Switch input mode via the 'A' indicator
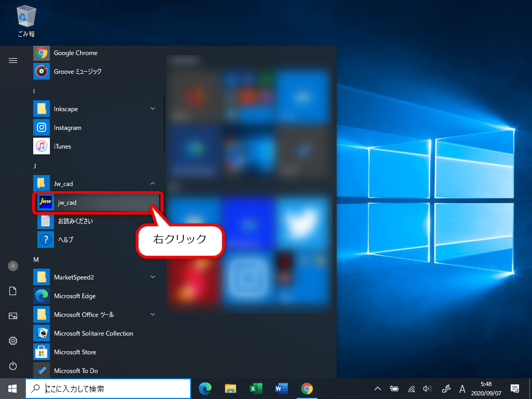 462,389
